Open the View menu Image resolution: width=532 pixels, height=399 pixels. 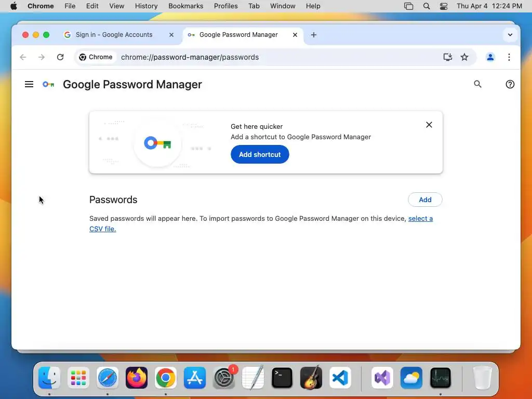(x=117, y=6)
